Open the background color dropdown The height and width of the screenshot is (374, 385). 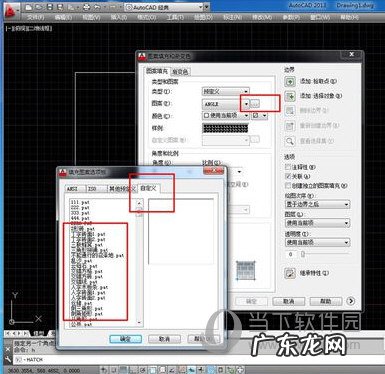pyautogui.click(x=259, y=115)
